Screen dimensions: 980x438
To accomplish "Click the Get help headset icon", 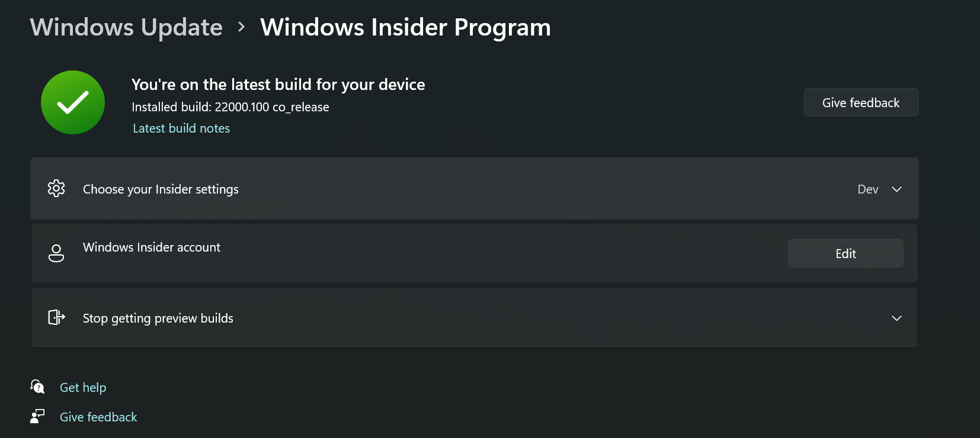I will [37, 387].
